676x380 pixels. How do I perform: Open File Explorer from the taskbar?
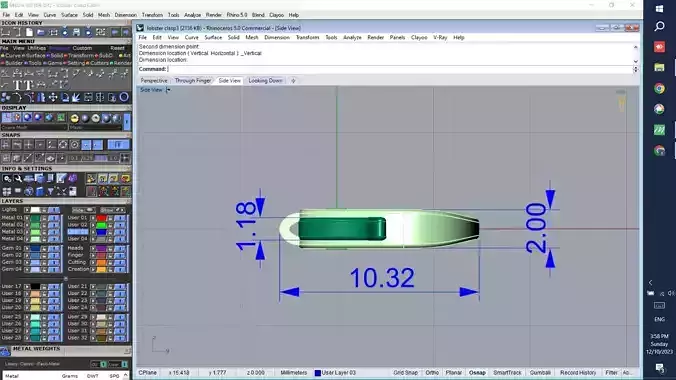click(659, 67)
